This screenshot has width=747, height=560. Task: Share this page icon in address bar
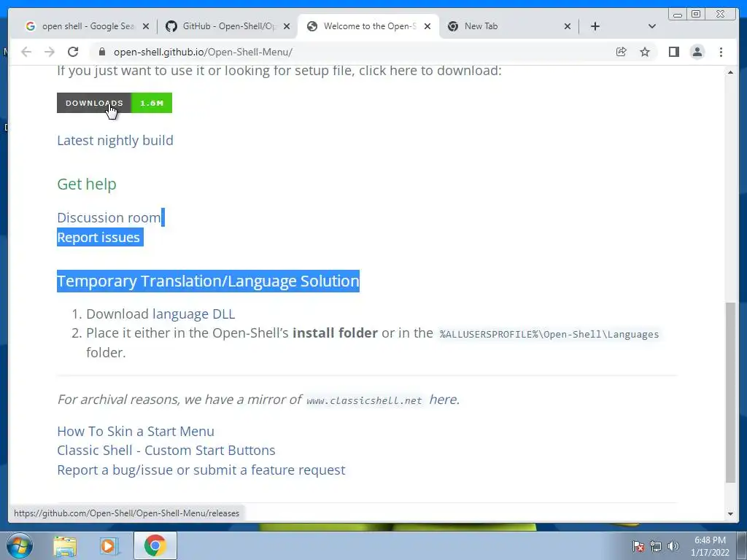(622, 52)
